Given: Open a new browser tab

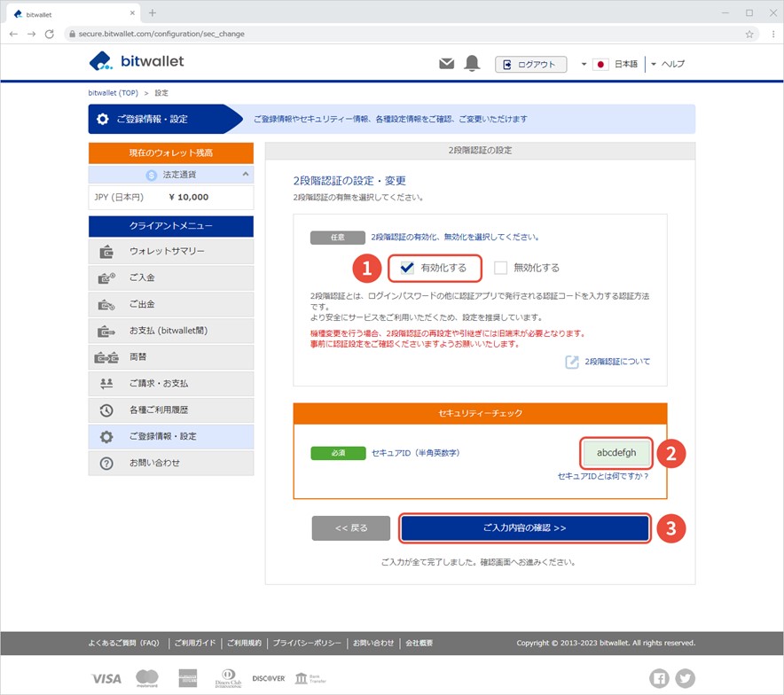Looking at the screenshot, I should [x=153, y=13].
